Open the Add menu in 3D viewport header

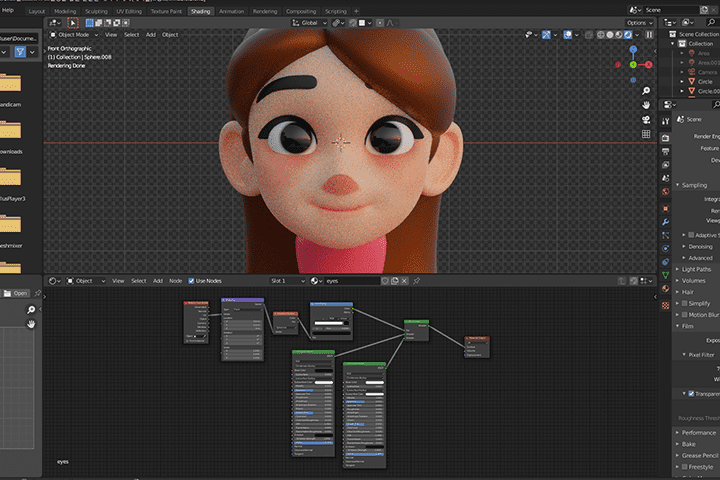click(151, 35)
